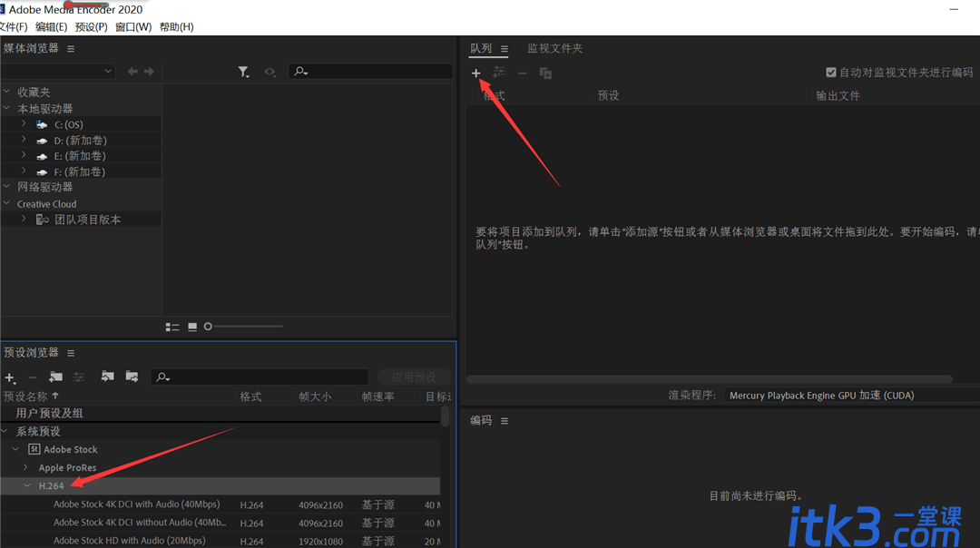The width and height of the screenshot is (980, 548).
Task: Open the Renderer Mercury Playback Engine dropdown
Action: [x=852, y=395]
